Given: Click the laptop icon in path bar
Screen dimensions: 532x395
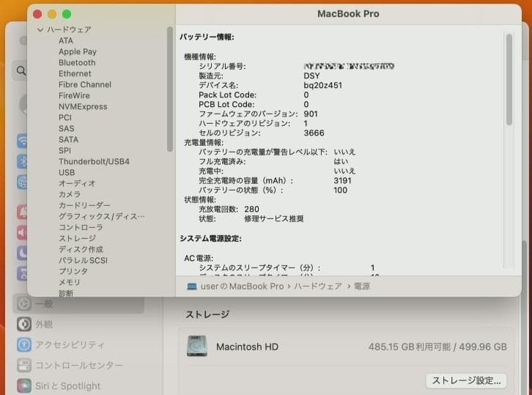Looking at the screenshot, I should [192, 287].
